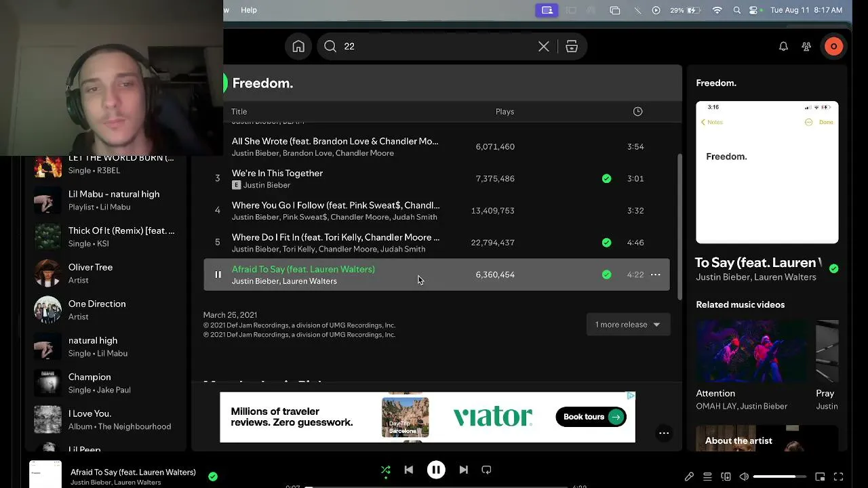Seek on the song progress bar
The image size is (868, 488).
tap(436, 487)
